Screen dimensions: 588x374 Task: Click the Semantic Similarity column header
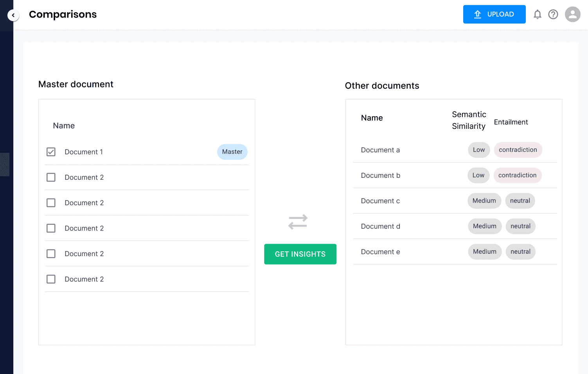(469, 120)
